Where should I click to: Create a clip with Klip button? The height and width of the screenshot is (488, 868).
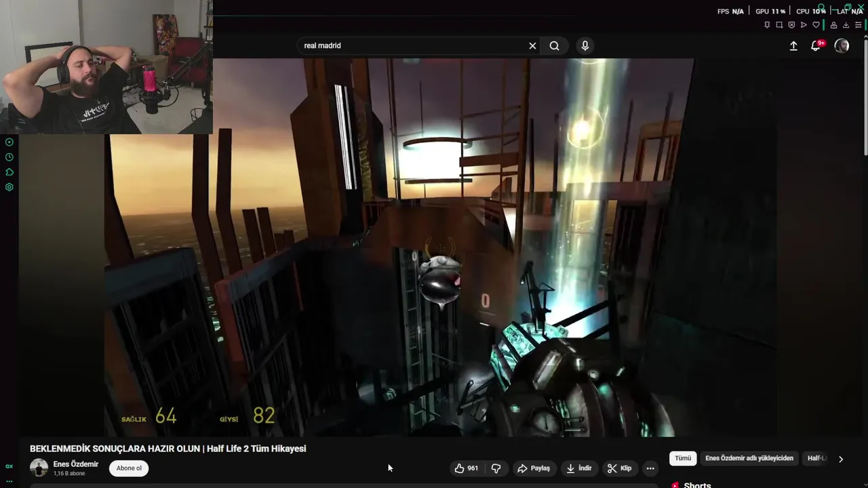click(619, 468)
